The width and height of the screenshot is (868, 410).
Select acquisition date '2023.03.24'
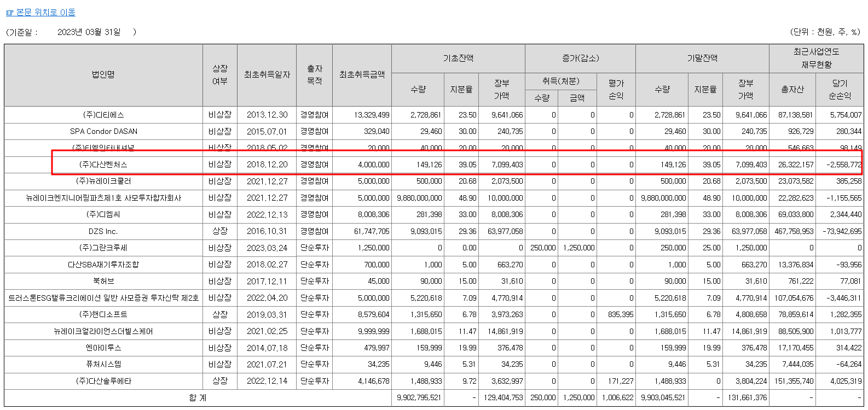267,248
